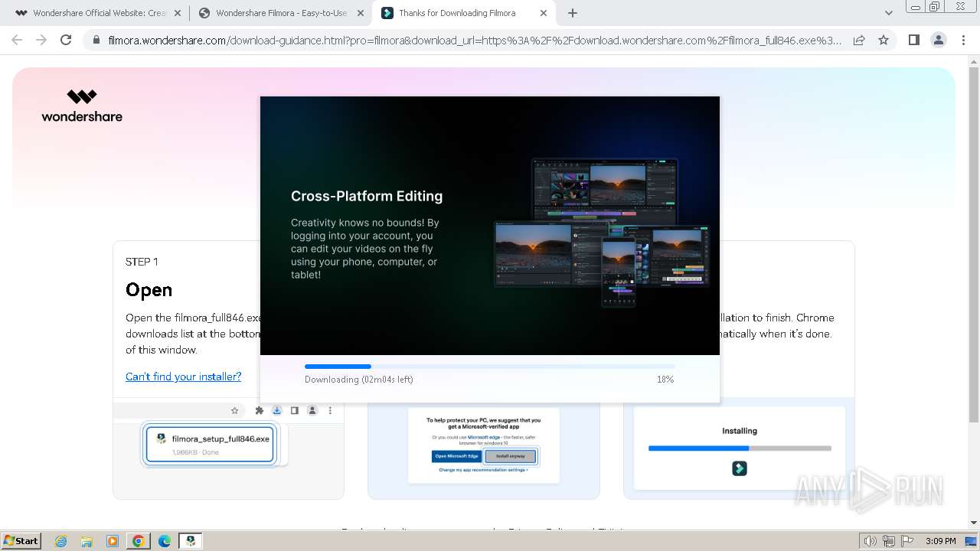This screenshot has width=980, height=551.
Task: Click the Install anyway button illustration
Action: click(511, 456)
